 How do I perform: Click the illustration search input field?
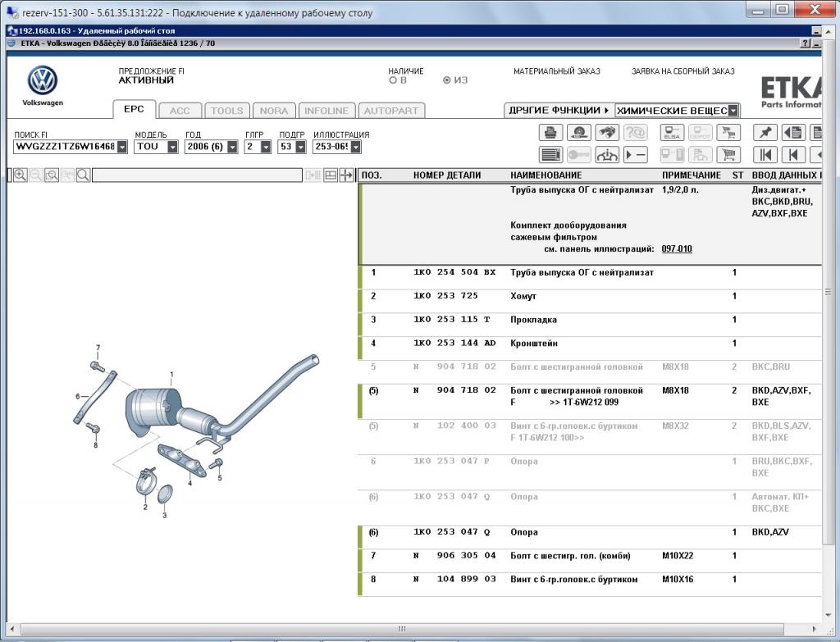pyautogui.click(x=197, y=175)
